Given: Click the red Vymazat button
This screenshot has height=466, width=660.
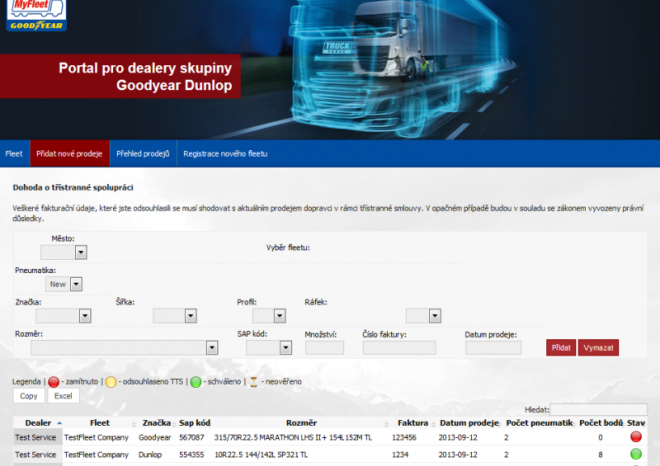Looking at the screenshot, I should pyautogui.click(x=598, y=348).
